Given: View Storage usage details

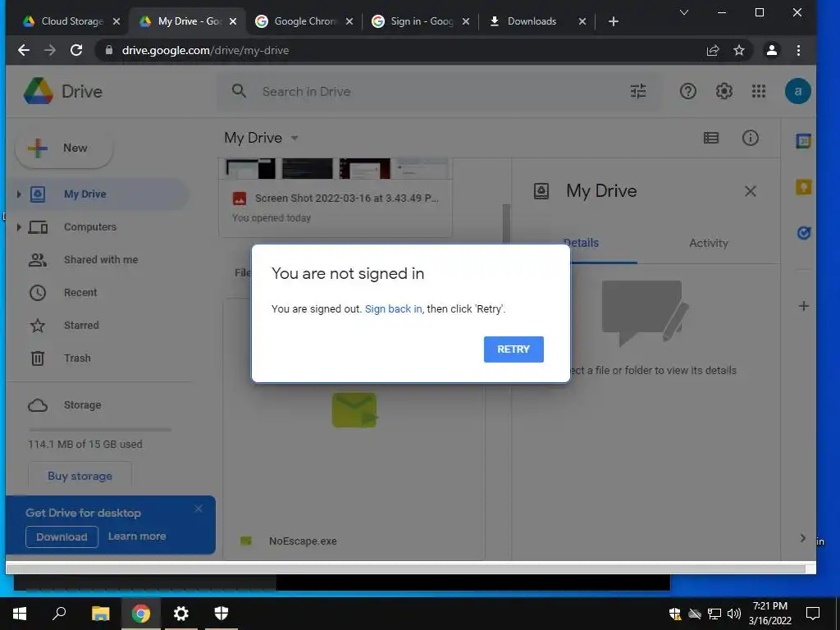Looking at the screenshot, I should pyautogui.click(x=82, y=405).
